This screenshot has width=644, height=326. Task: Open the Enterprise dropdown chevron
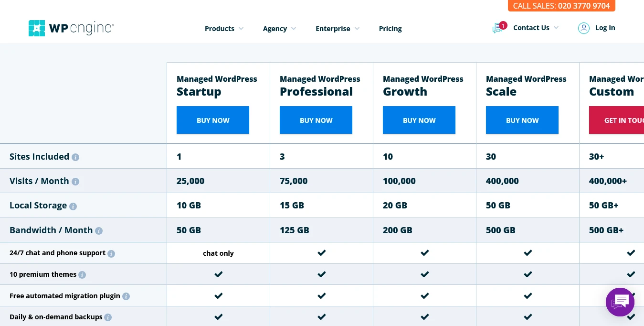pos(357,29)
